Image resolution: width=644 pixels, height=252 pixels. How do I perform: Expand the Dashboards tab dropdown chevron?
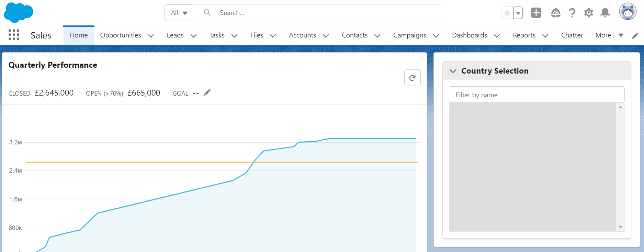(x=497, y=36)
